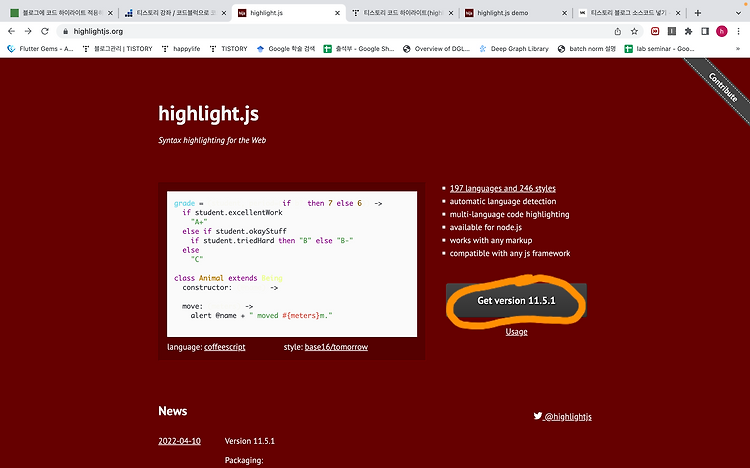Screen dimensions: 750x468
Task: Click the share page icon in address bar
Action: [618, 31]
